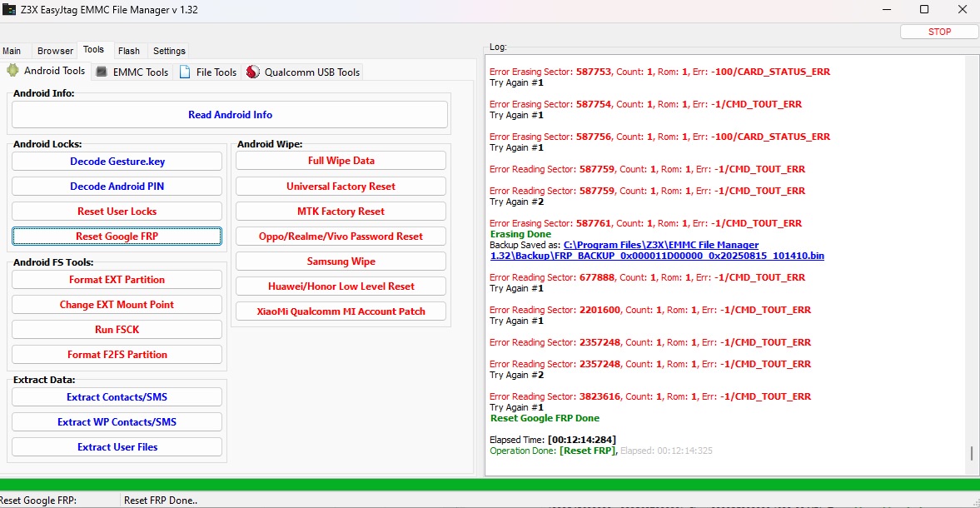Click the Qualcomm USB Tools icon
Viewport: 980px width, 508px height.
[x=253, y=72]
